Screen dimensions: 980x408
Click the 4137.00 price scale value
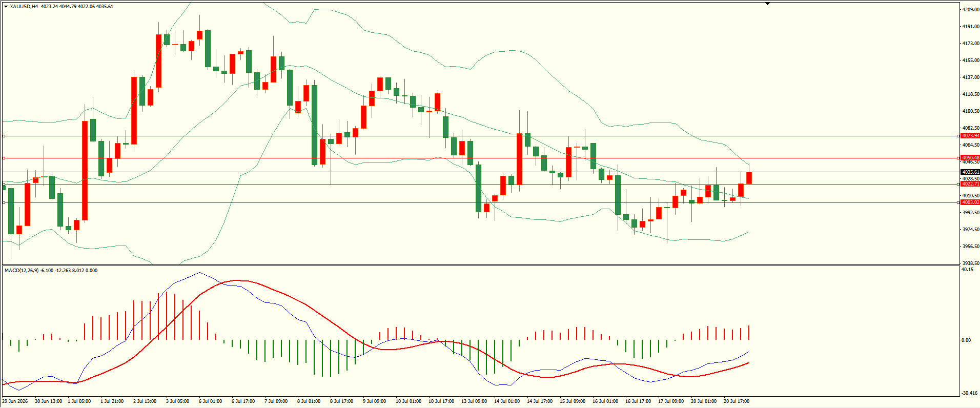click(971, 77)
